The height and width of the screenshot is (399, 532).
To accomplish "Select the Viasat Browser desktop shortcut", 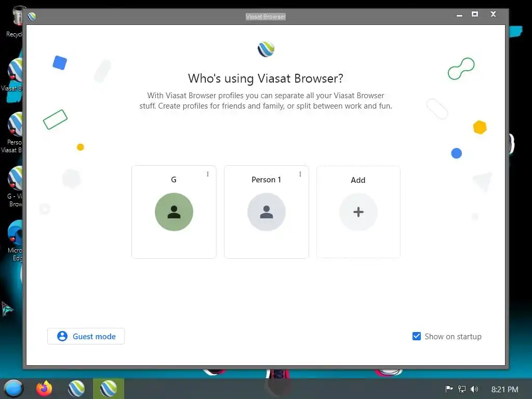I will click(x=13, y=75).
